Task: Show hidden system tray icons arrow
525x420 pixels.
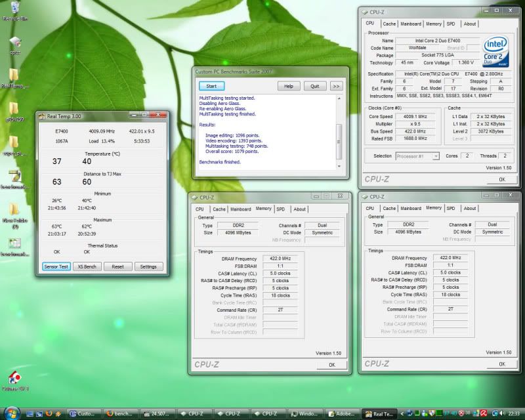Action: pos(402,413)
